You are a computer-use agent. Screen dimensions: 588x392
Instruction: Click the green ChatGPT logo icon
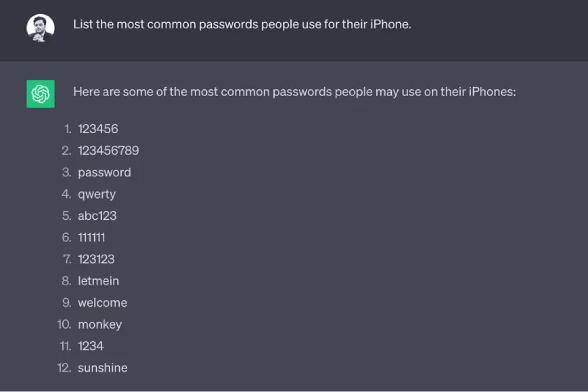[41, 94]
